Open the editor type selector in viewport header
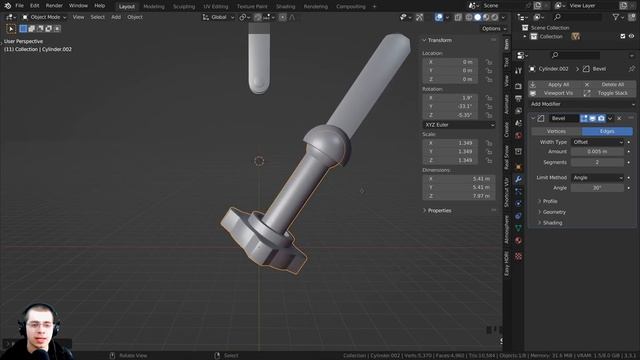 [x=10, y=17]
